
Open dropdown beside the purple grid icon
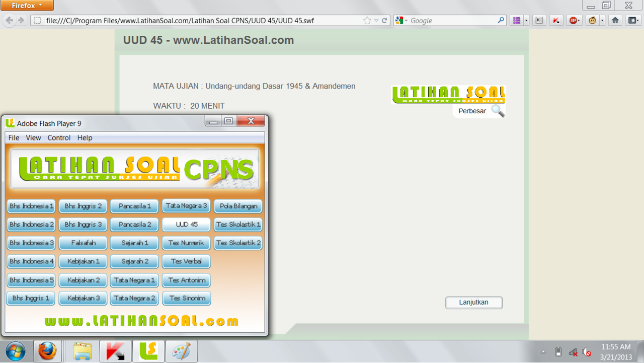tap(526, 21)
